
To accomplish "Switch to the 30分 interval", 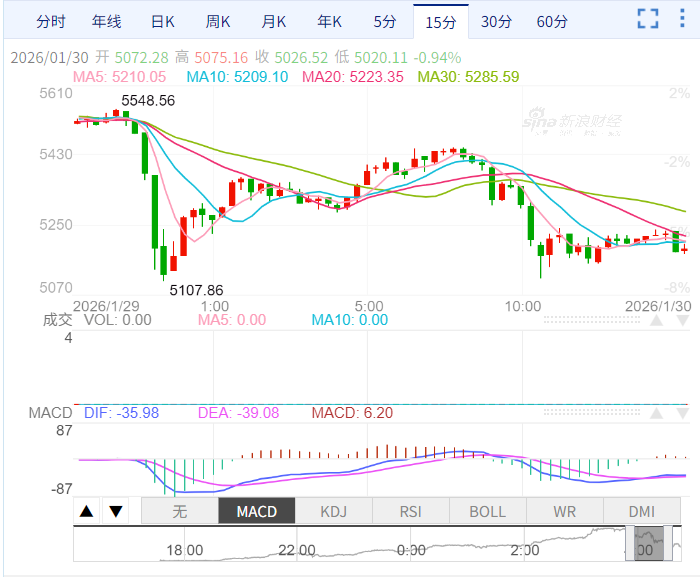I will (496, 21).
